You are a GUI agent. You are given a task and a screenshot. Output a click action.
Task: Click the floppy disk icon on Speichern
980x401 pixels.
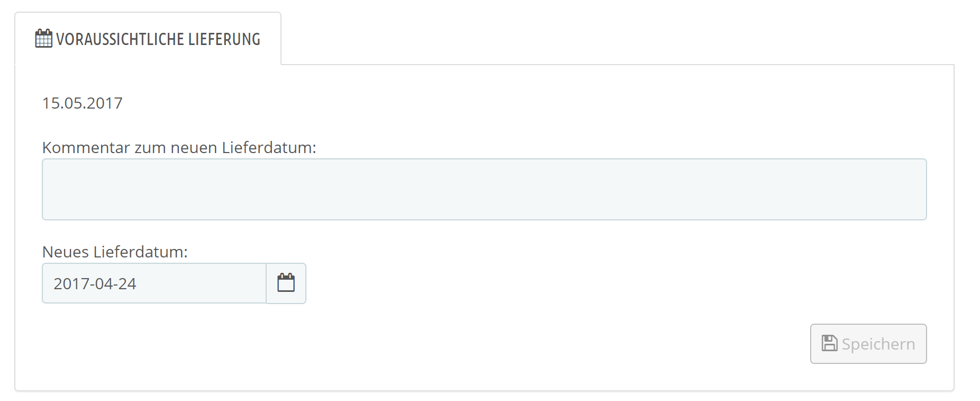(x=829, y=343)
